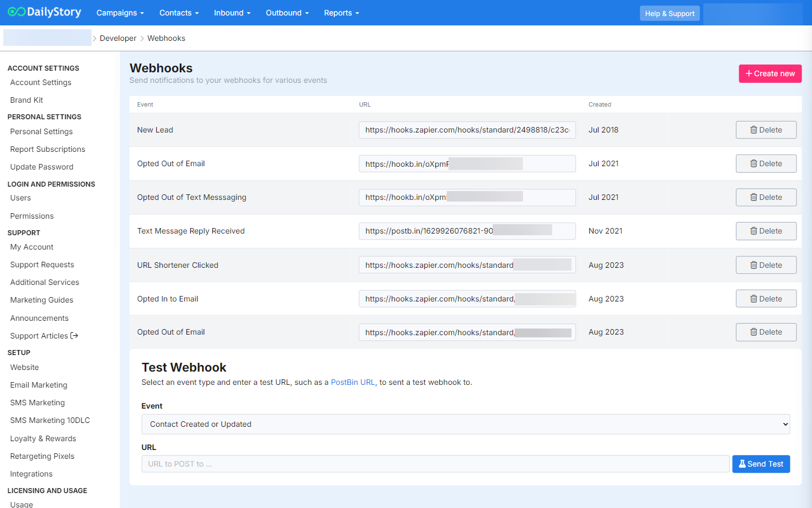Follow the PostBin URL link
This screenshot has height=508, width=812.
tap(352, 382)
